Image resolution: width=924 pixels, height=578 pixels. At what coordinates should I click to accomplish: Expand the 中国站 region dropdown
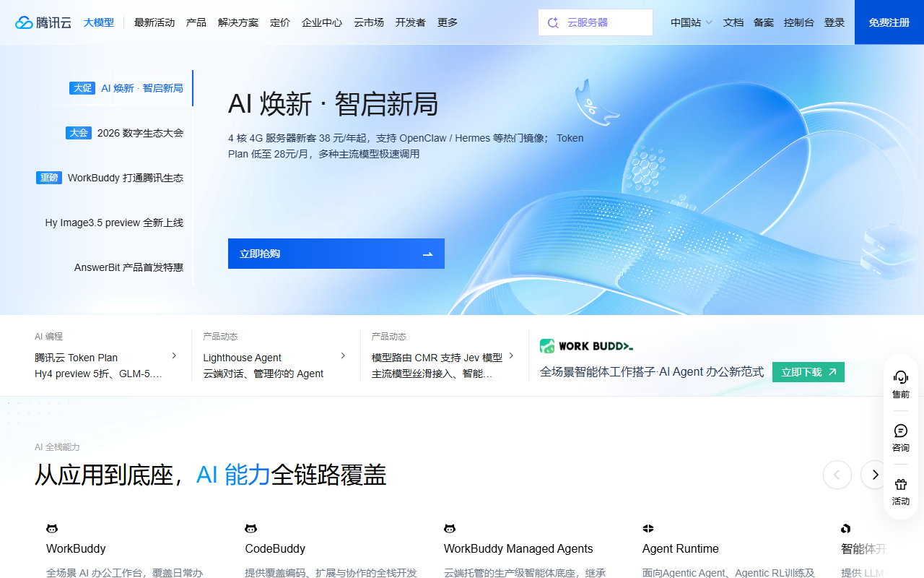coord(691,22)
